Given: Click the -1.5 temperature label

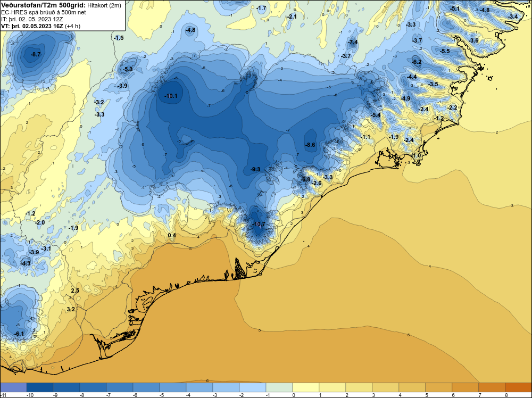Looking at the screenshot, I should coord(119,38).
